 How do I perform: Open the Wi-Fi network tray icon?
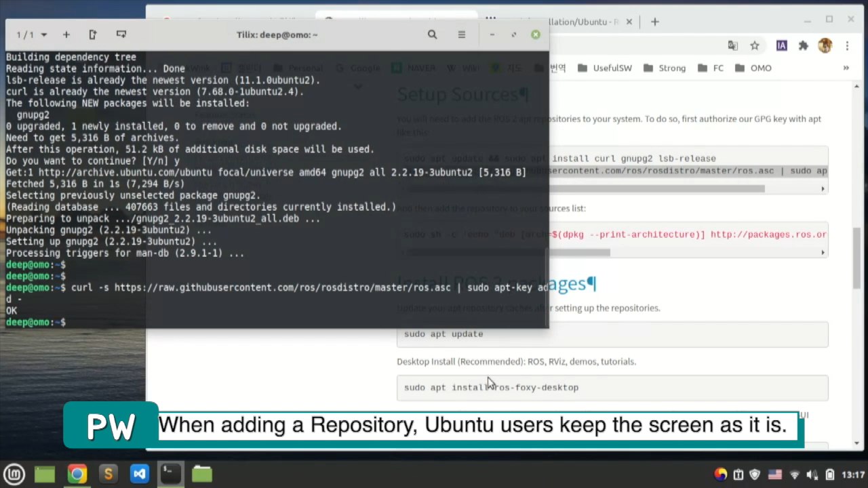tap(795, 474)
